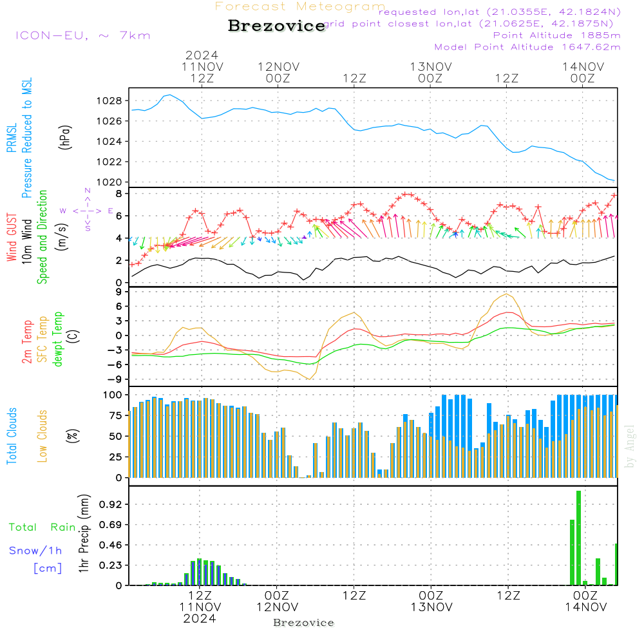The image size is (644, 644).
Task: Click the 'N' letter of the compass legend
Action: point(88,191)
